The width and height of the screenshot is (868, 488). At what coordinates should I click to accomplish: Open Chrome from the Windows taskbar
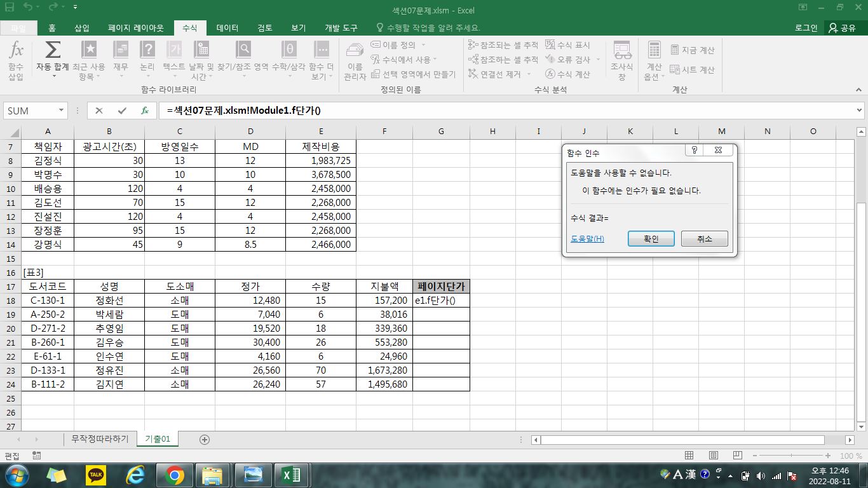(x=174, y=475)
